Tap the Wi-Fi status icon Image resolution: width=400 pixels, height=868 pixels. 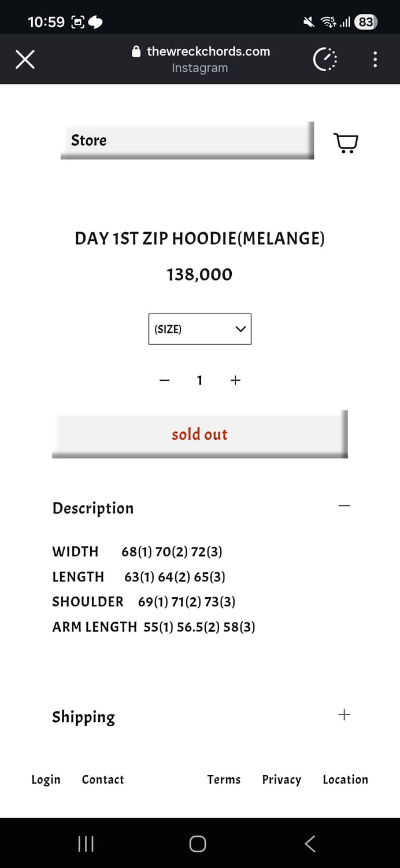tap(327, 21)
